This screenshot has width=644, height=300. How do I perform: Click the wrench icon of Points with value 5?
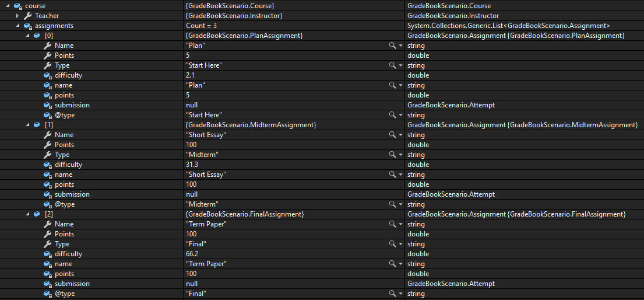[x=47, y=55]
